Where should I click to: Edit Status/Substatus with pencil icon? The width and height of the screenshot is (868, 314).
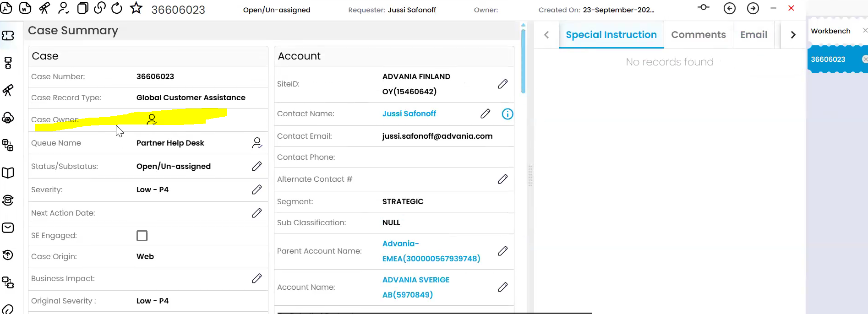point(257,166)
